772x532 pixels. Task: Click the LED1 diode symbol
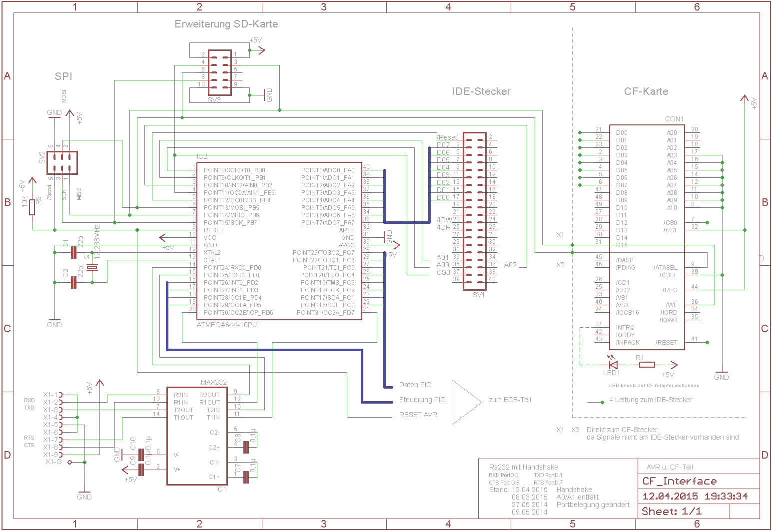[x=613, y=365]
